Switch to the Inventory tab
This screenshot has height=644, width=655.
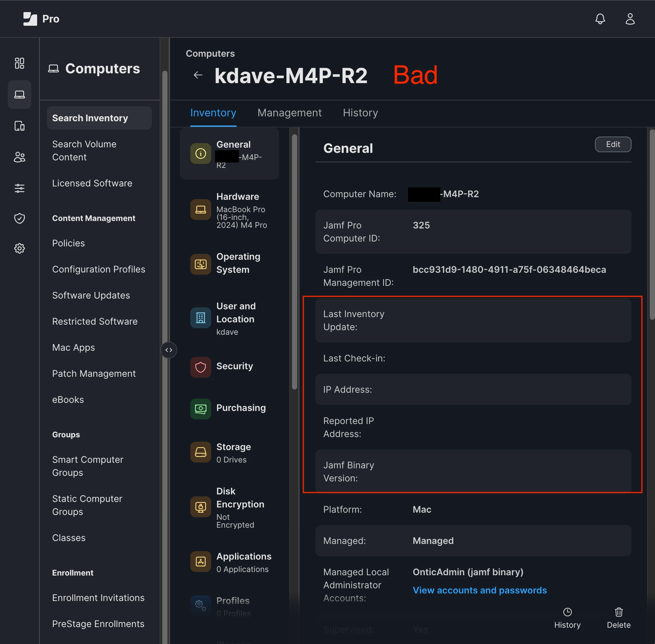click(x=213, y=113)
